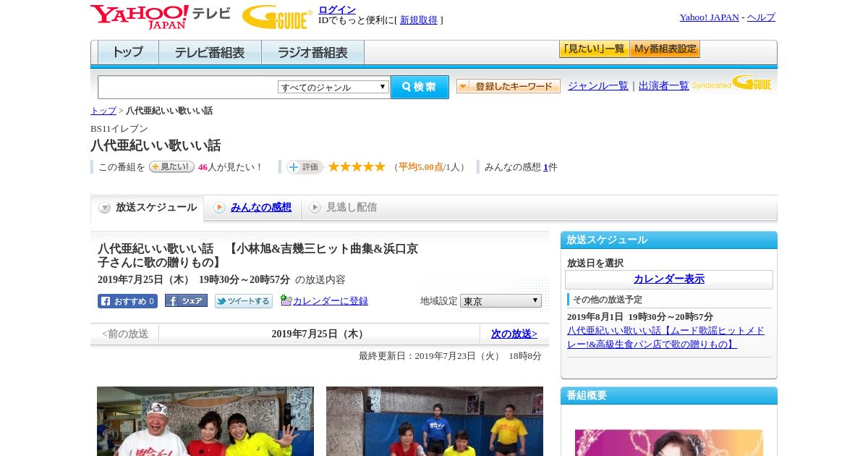This screenshot has width=868, height=456.
Task: Go to the テレビ番組表 tab
Action: 210,52
